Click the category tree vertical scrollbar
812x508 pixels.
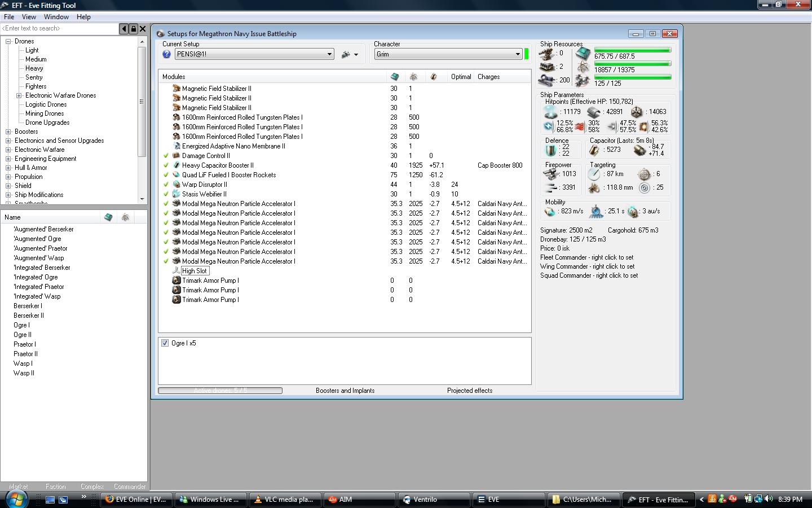click(x=142, y=120)
